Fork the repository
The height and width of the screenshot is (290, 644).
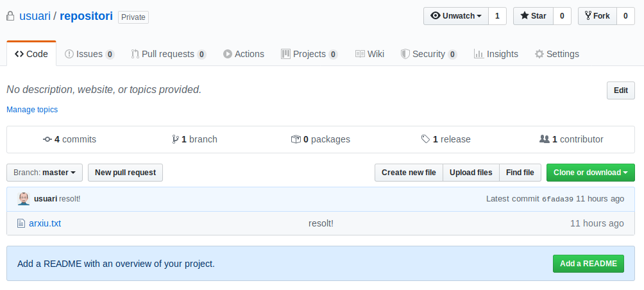[597, 16]
